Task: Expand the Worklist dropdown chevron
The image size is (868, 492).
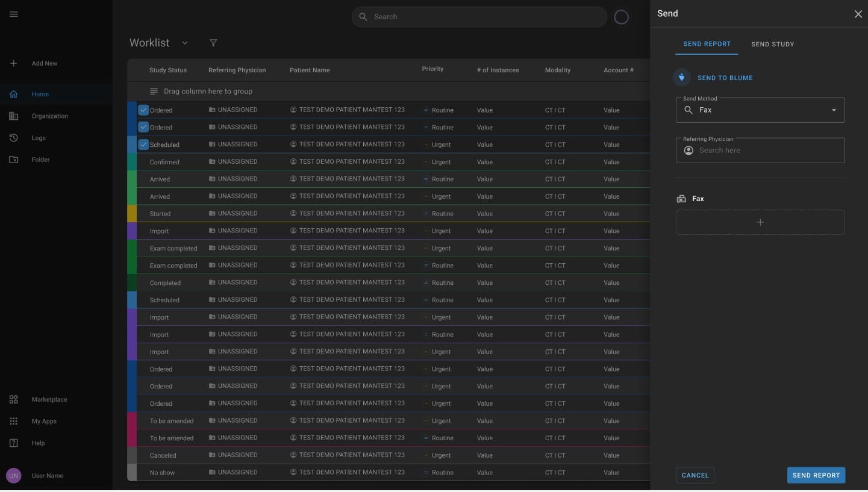Action: 185,43
